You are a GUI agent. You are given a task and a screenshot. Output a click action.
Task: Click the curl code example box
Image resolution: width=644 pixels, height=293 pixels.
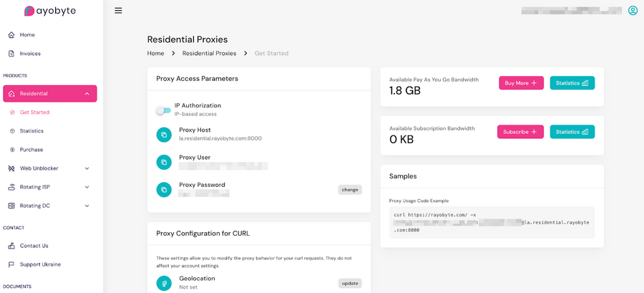(x=492, y=222)
